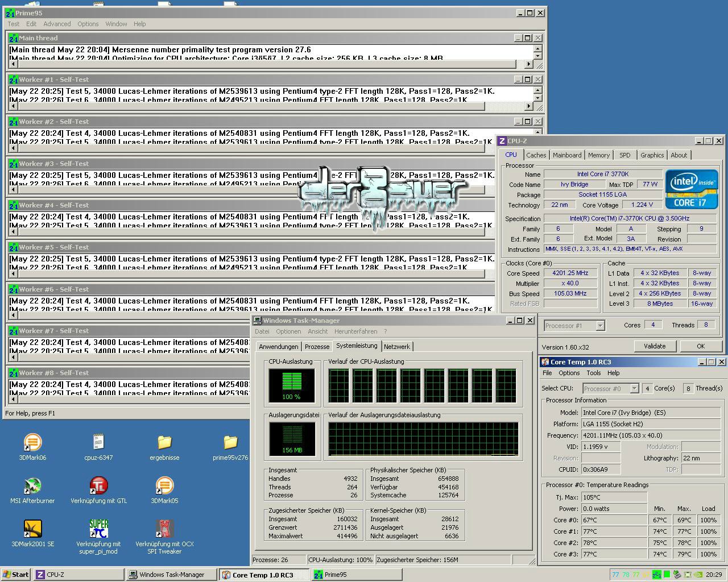The width and height of the screenshot is (728, 582).
Task: Click the NVIDIA icon in system tray
Action: 698,574
